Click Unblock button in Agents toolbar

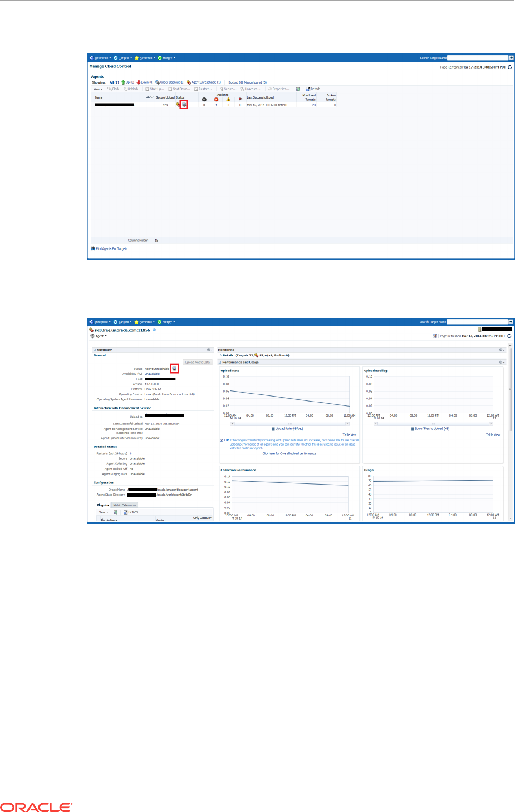[x=131, y=89]
